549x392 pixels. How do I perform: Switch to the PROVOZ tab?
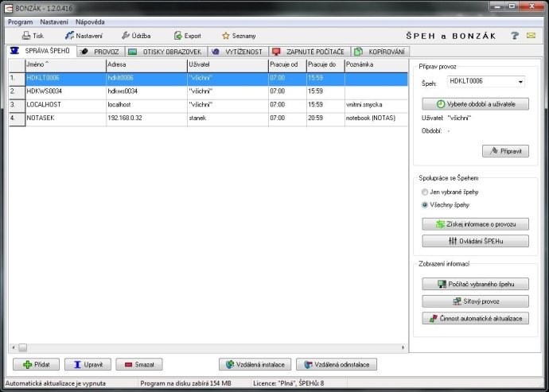(100, 52)
